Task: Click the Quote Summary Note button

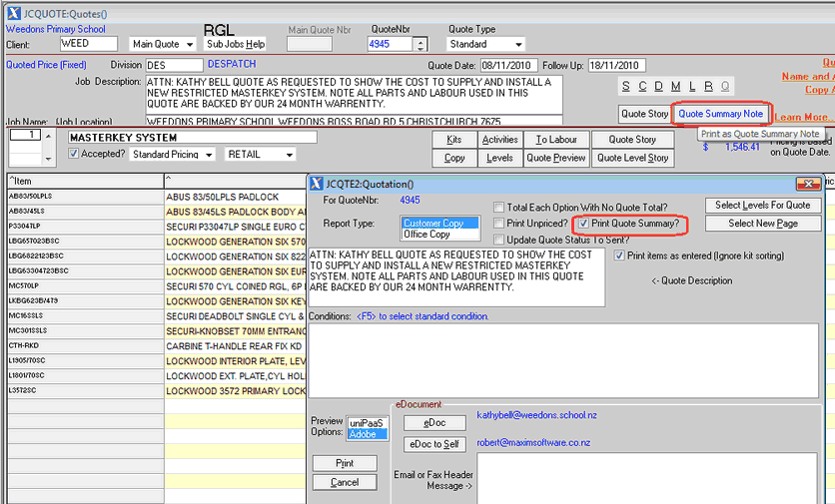Action: 720,114
